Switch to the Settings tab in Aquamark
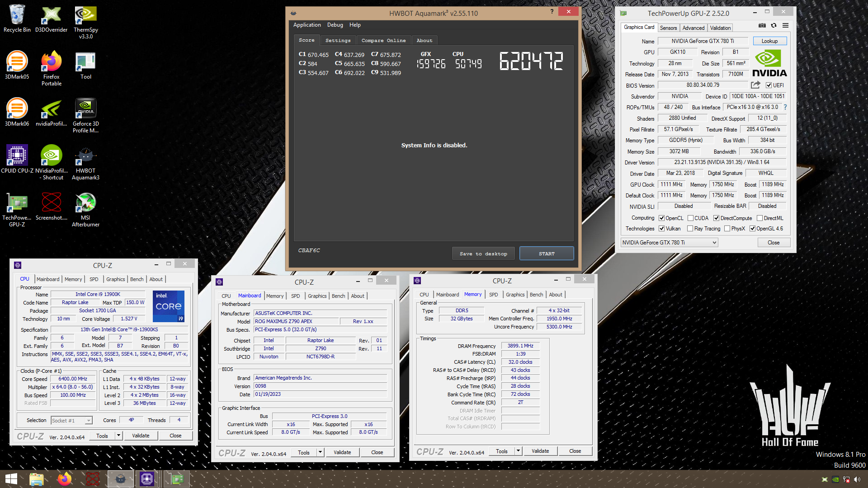The width and height of the screenshot is (868, 488). 338,41
